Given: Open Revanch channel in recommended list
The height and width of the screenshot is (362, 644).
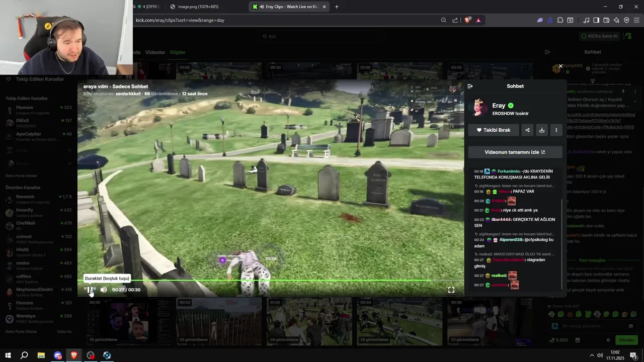Looking at the screenshot, I should [39, 199].
